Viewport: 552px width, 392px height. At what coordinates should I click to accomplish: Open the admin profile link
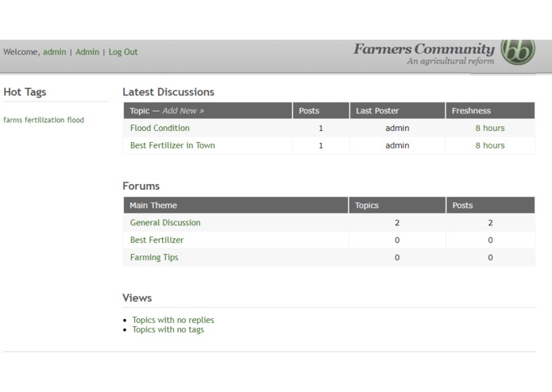(x=55, y=52)
